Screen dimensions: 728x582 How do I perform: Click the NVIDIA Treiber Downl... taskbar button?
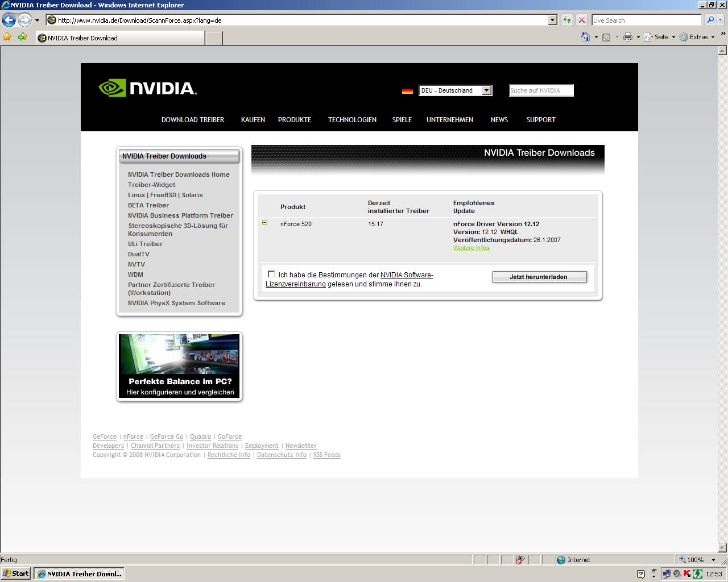78,573
